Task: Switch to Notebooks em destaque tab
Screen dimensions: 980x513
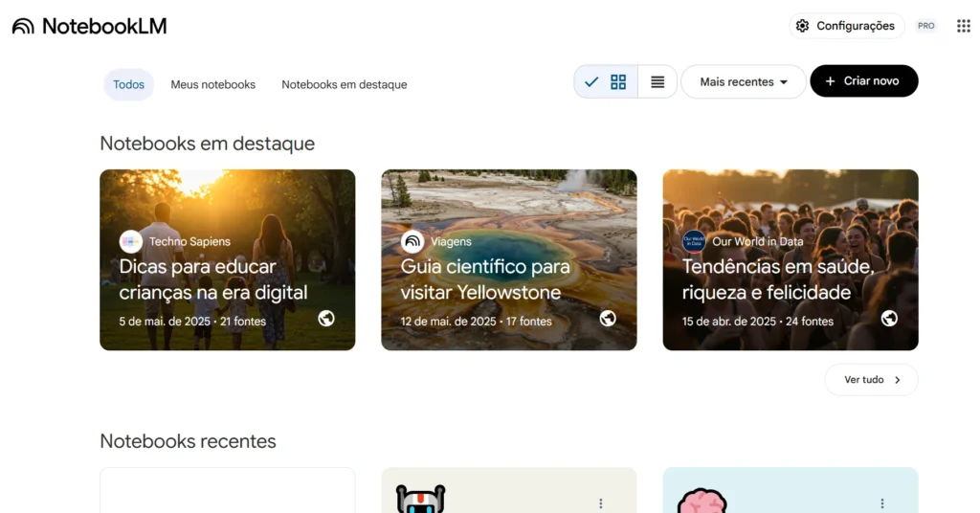Action: point(344,84)
